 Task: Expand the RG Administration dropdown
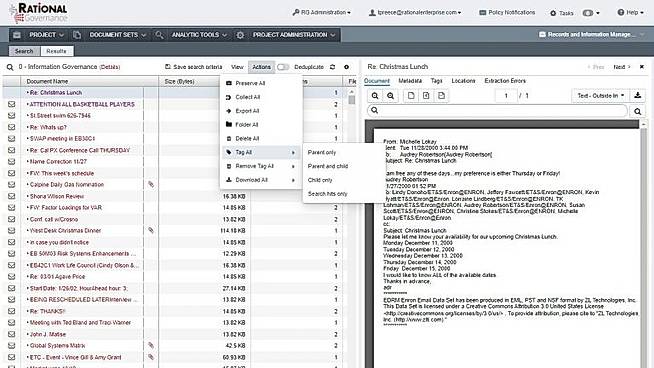321,13
